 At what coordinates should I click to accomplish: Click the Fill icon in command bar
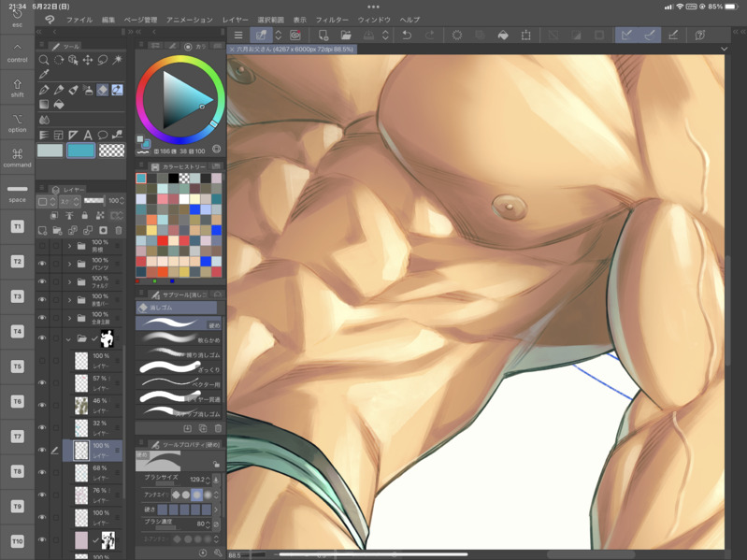point(503,36)
